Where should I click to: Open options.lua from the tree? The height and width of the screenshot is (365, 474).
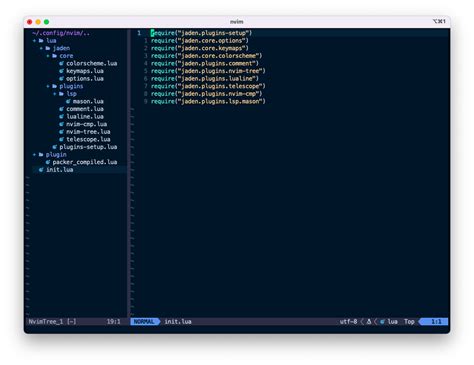pyautogui.click(x=85, y=79)
